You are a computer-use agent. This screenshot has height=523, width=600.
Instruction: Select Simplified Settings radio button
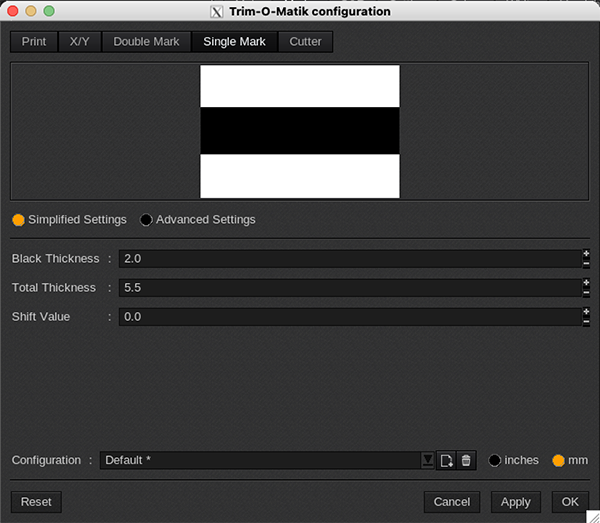(x=18, y=220)
